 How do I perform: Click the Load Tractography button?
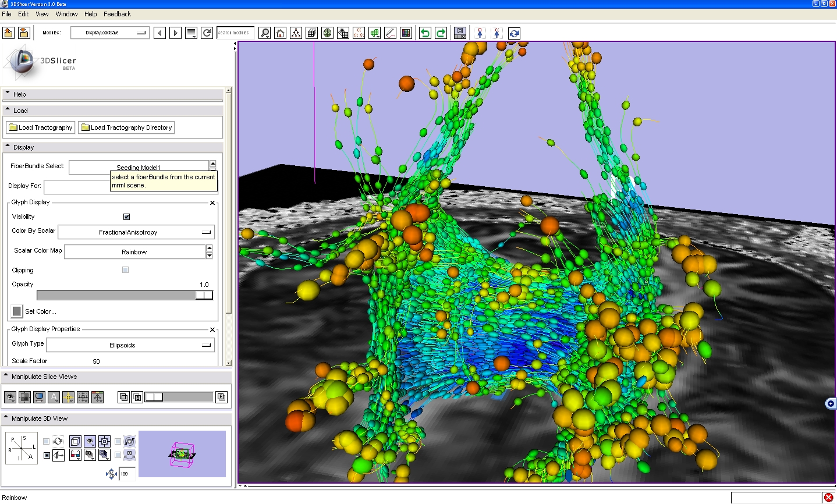[41, 127]
